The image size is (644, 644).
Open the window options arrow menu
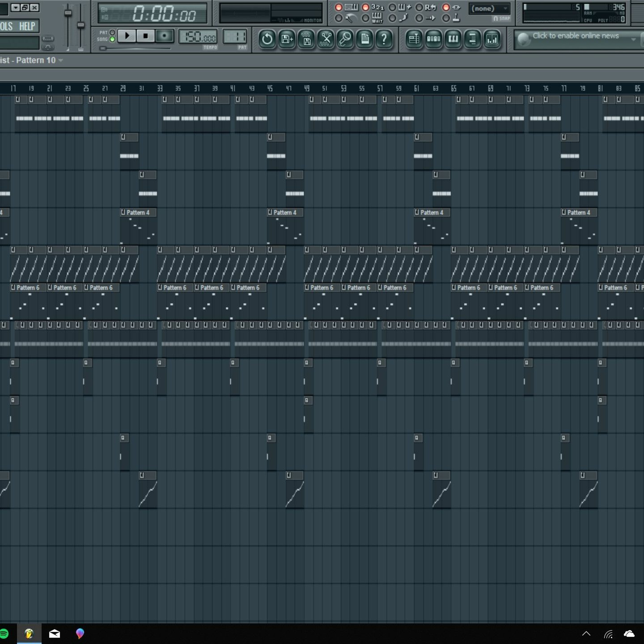[15, 7]
